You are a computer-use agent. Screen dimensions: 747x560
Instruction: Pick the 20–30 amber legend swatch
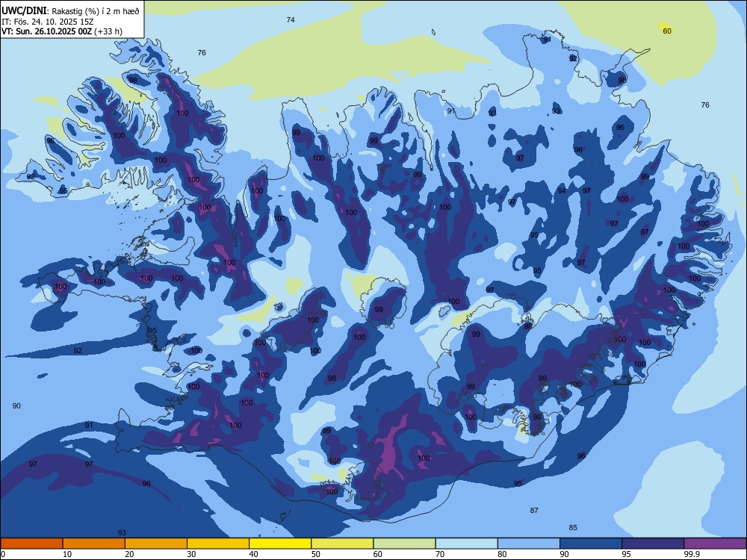156,544
